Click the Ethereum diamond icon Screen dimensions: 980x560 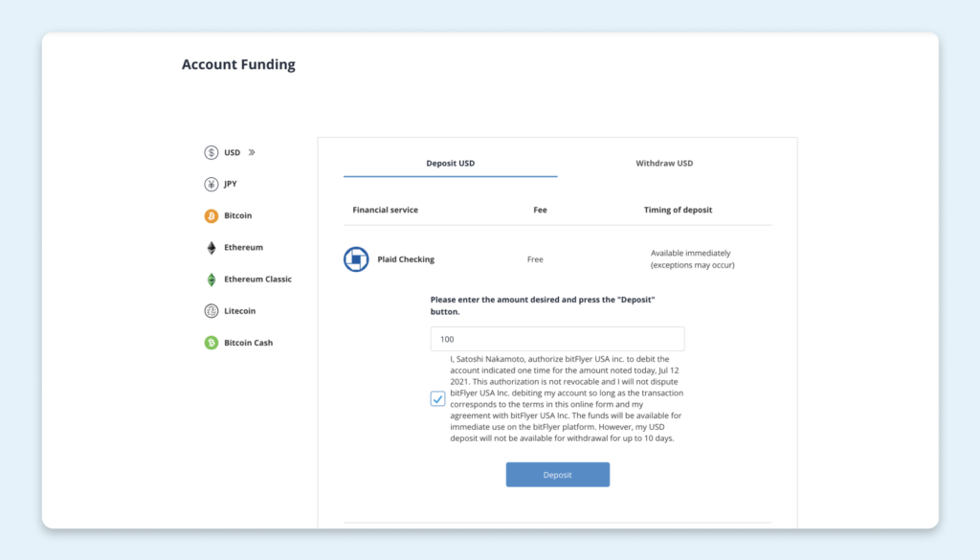pos(212,248)
